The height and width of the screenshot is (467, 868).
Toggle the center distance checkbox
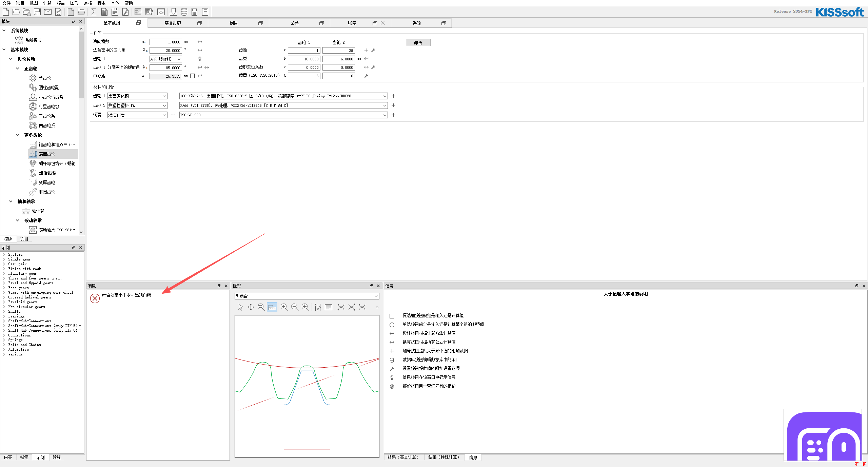pyautogui.click(x=193, y=76)
